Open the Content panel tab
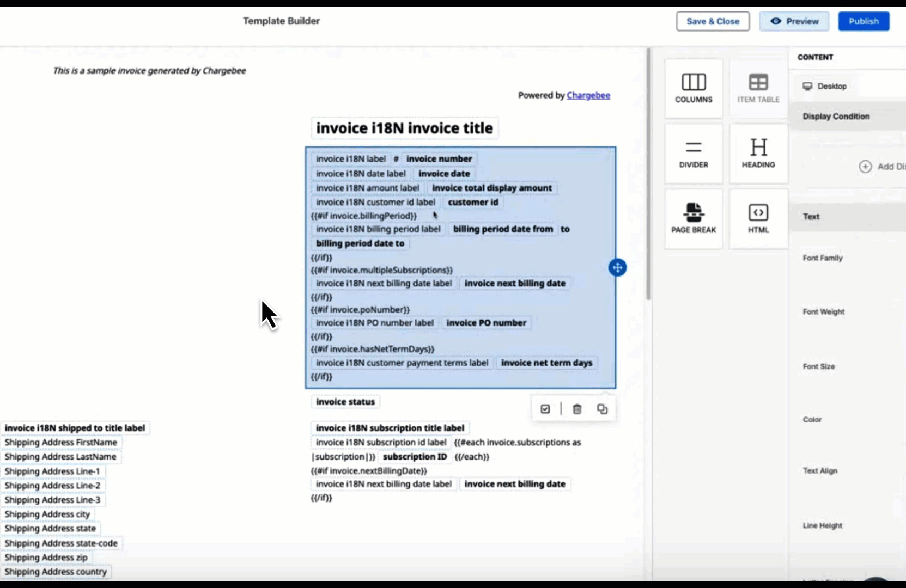 tap(815, 57)
